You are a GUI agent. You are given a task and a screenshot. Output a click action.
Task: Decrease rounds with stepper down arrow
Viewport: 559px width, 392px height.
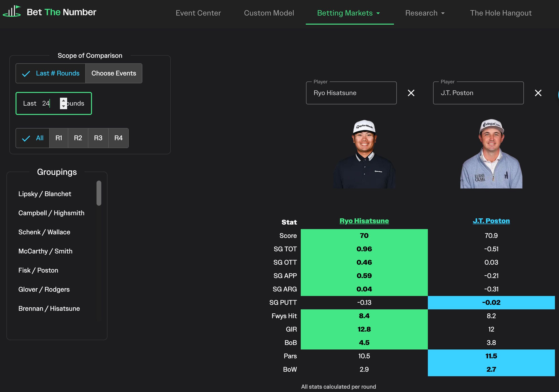point(64,106)
